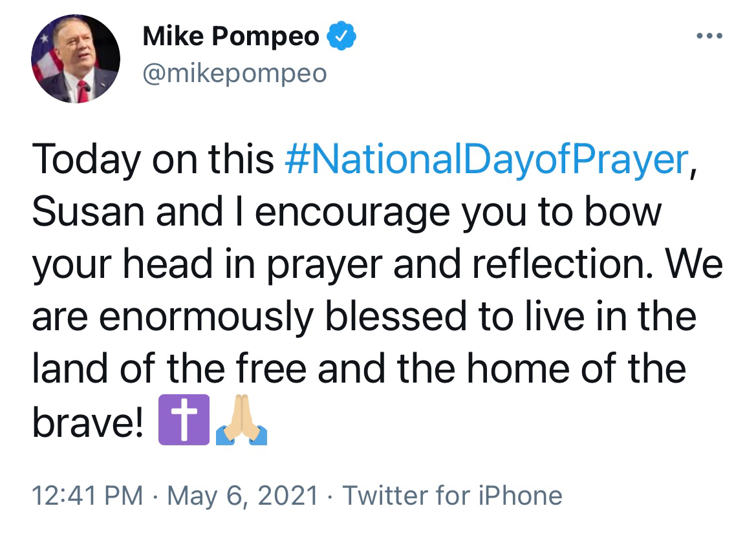Open the #NationalDayofPrayer hashtag
756x539 pixels.
[x=486, y=159]
